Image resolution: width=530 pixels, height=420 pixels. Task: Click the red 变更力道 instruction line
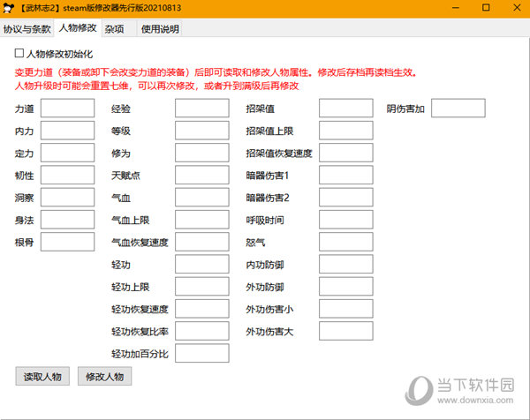[216, 72]
